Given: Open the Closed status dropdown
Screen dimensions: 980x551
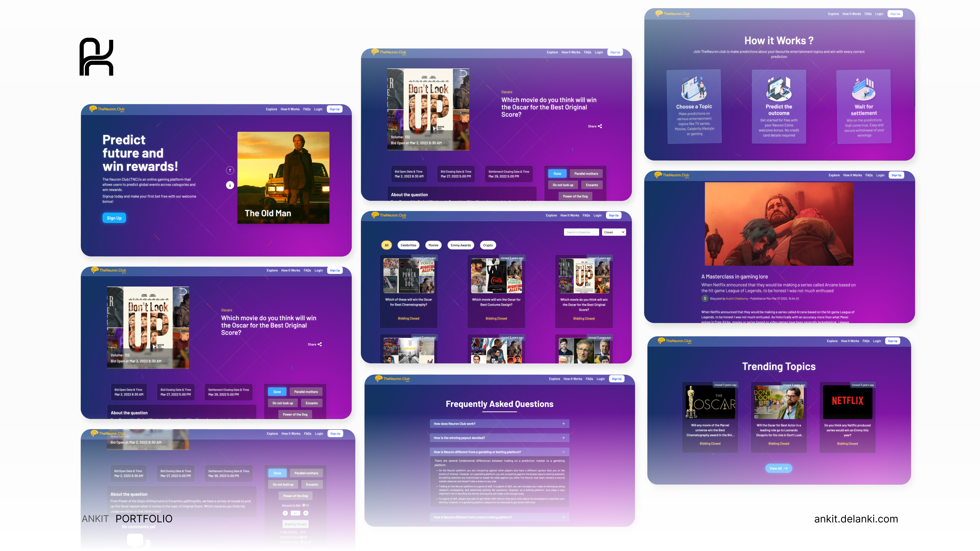Looking at the screenshot, I should 614,232.
